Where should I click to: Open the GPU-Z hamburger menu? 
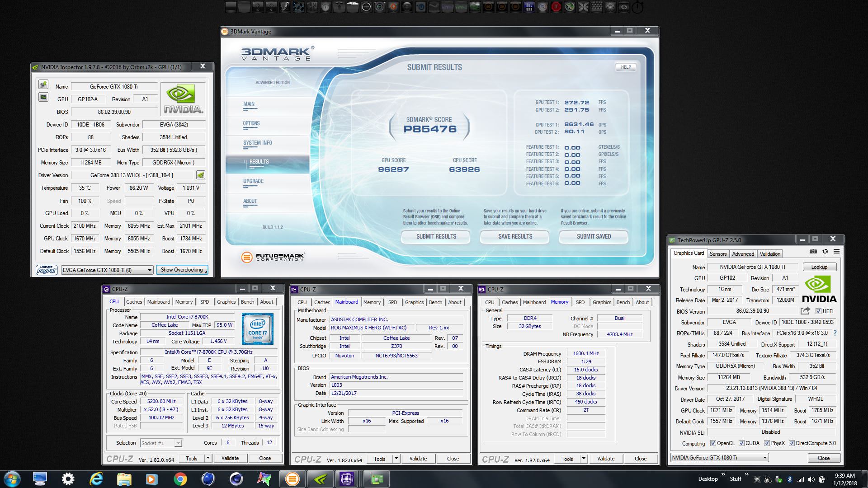pos(836,252)
